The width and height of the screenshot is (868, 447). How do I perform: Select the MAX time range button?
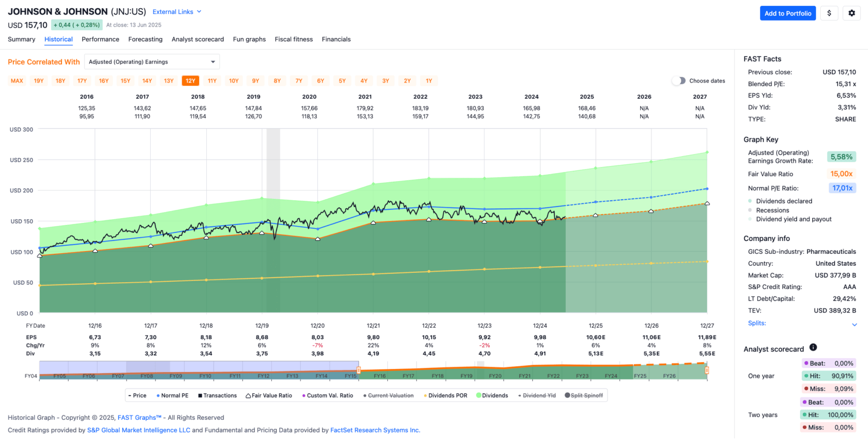coord(17,81)
